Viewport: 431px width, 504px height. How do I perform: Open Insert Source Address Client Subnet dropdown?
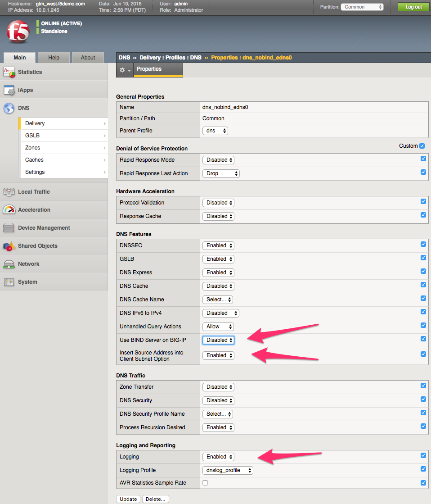coord(218,355)
